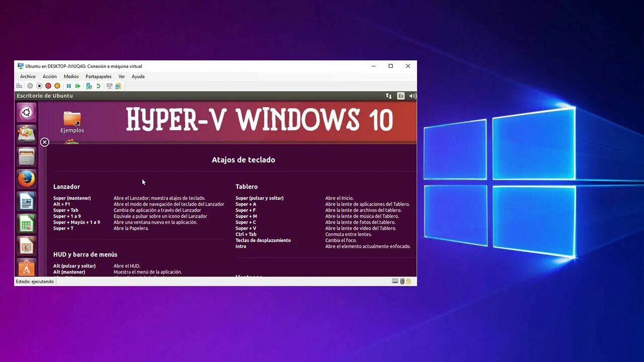Shut down the VM with the red power icon
The height and width of the screenshot is (362, 644).
[48, 86]
